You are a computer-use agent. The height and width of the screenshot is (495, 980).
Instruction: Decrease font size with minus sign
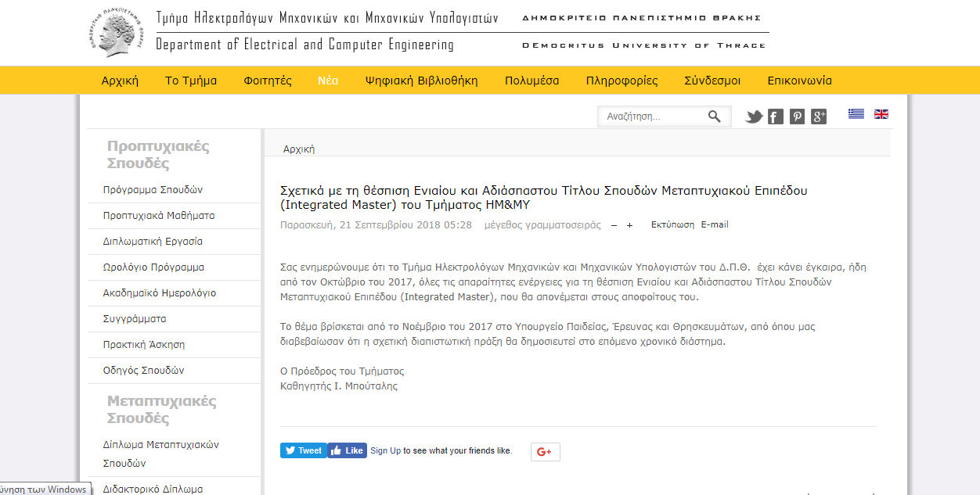[x=614, y=225]
